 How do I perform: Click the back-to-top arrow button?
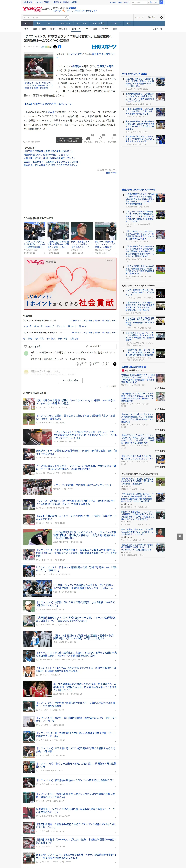click(x=180, y=536)
